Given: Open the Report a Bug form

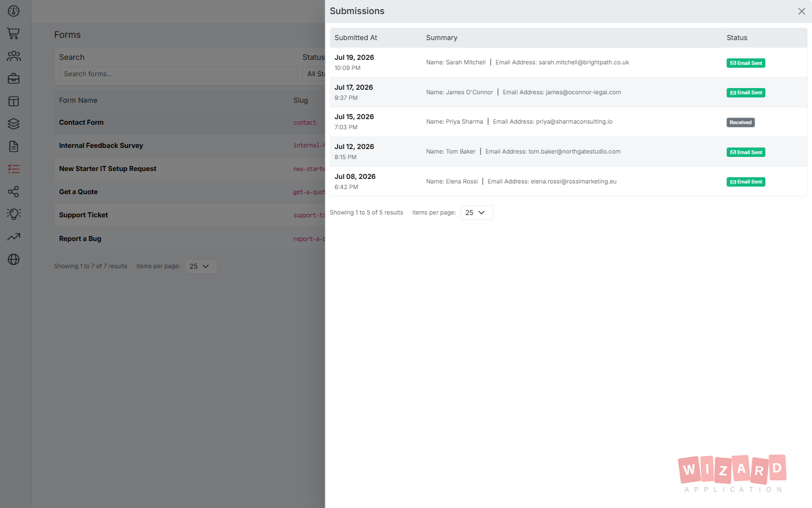Looking at the screenshot, I should [80, 239].
